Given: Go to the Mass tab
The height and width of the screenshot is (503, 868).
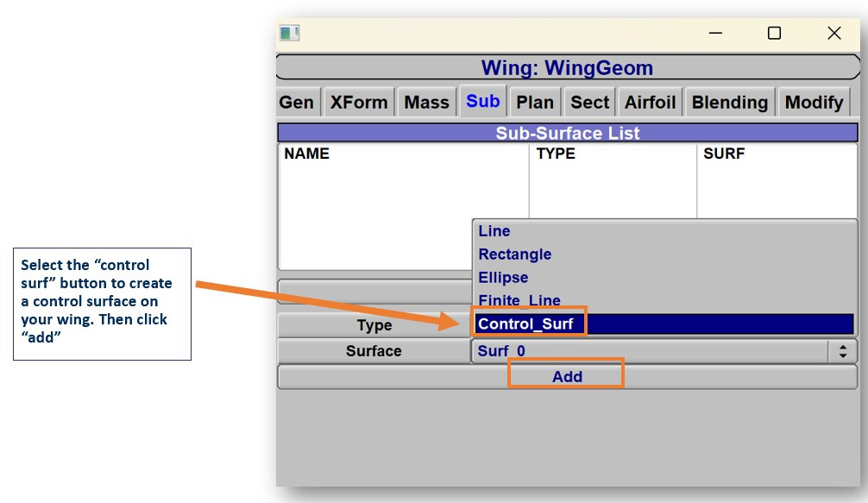Looking at the screenshot, I should click(x=427, y=103).
